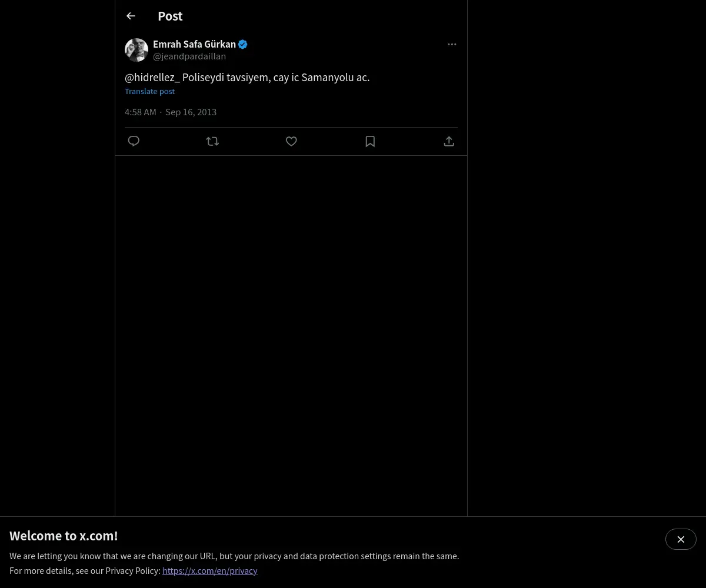Open Emrah Safa Gürkan's profile picture

136,50
